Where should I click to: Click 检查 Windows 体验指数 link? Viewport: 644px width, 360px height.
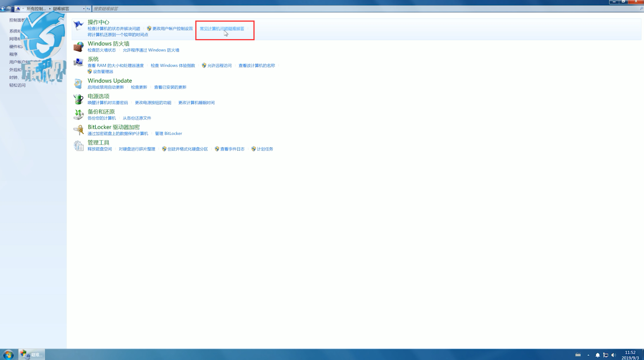[x=173, y=66]
